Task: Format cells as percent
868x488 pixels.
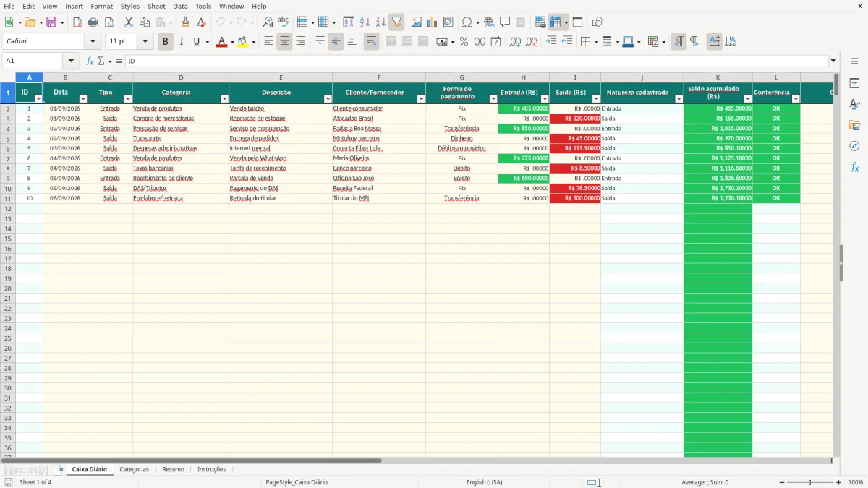Action: pos(464,42)
